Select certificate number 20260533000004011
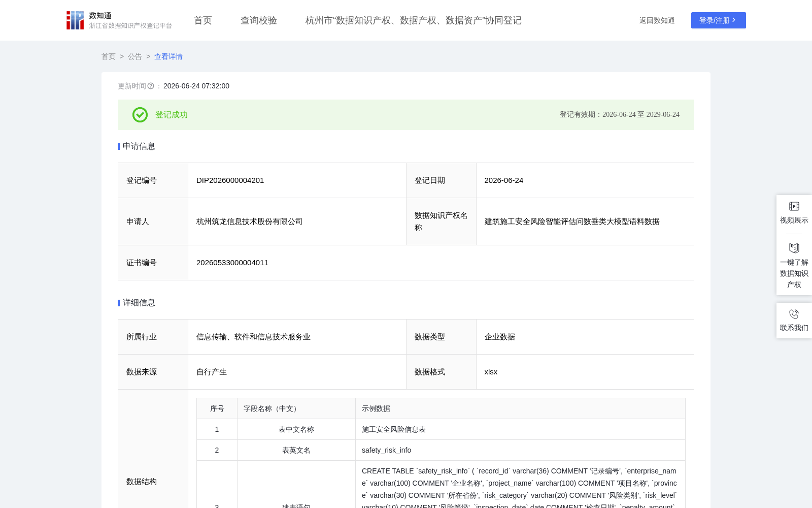This screenshot has width=812, height=508. [232, 263]
